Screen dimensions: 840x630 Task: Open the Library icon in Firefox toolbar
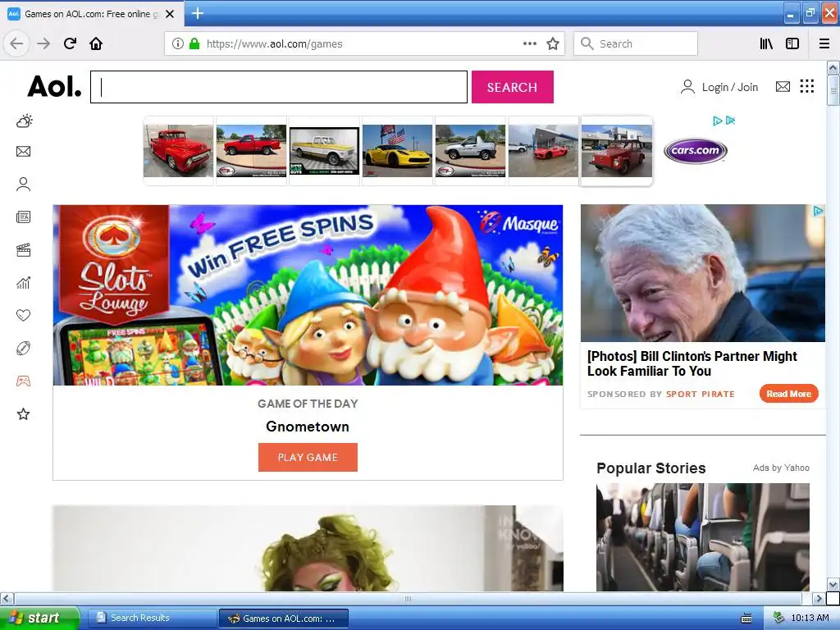pos(766,43)
